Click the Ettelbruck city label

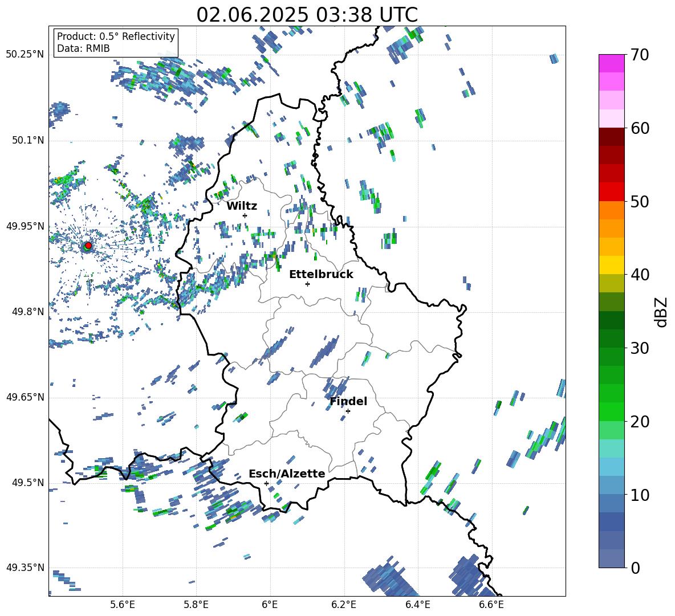[x=321, y=275]
